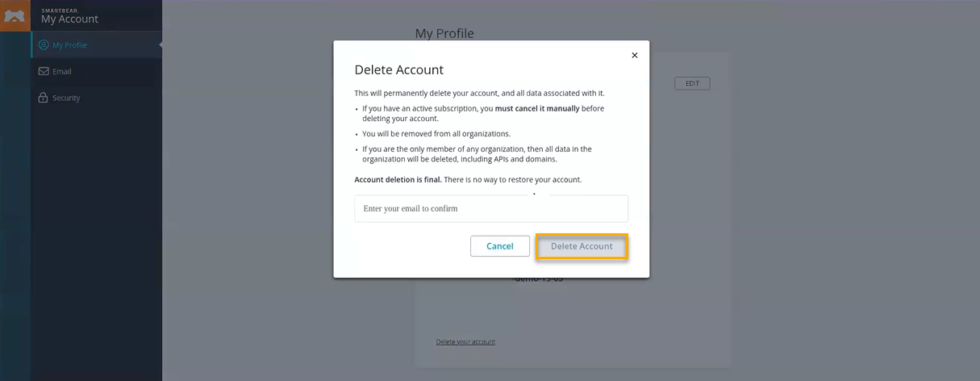The image size is (980, 381).
Task: Click the "SMARTBEAR" brand text in header
Action: (x=59, y=10)
